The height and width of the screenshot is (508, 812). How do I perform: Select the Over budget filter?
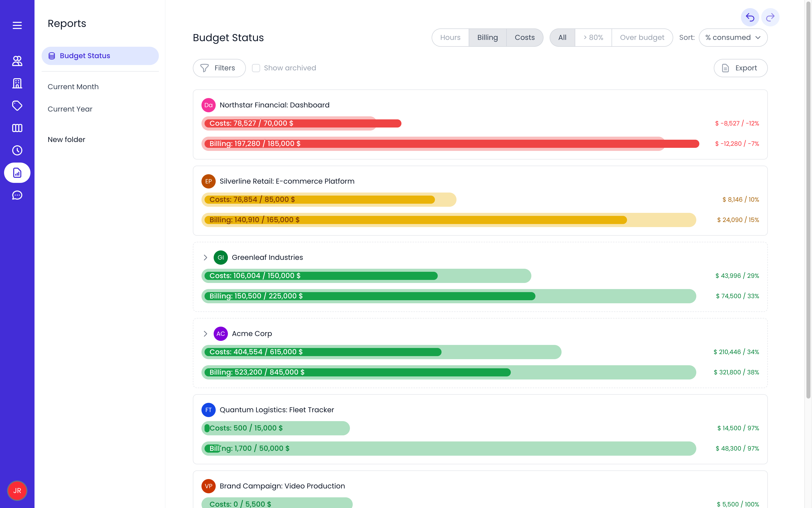pos(642,38)
